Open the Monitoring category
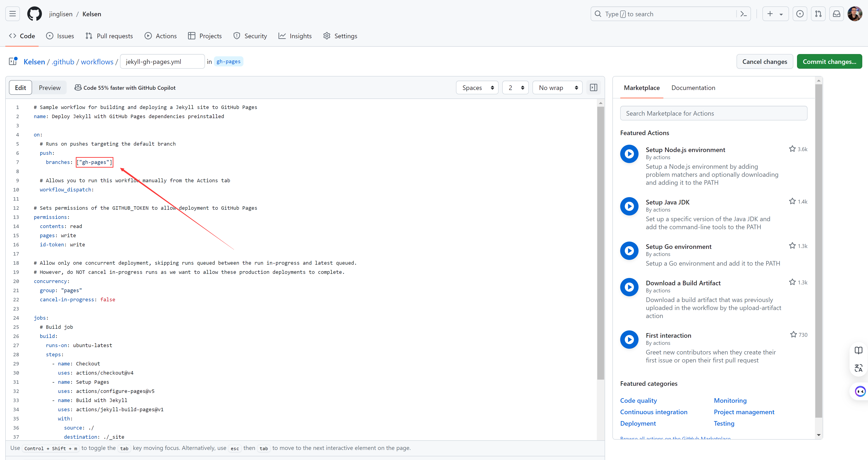Image resolution: width=868 pixels, height=460 pixels. point(730,400)
